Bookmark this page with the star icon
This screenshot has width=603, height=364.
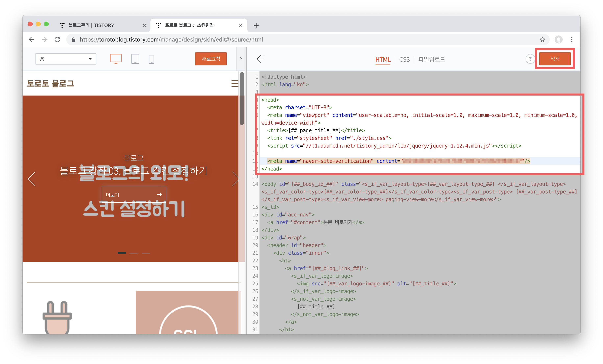pyautogui.click(x=542, y=40)
